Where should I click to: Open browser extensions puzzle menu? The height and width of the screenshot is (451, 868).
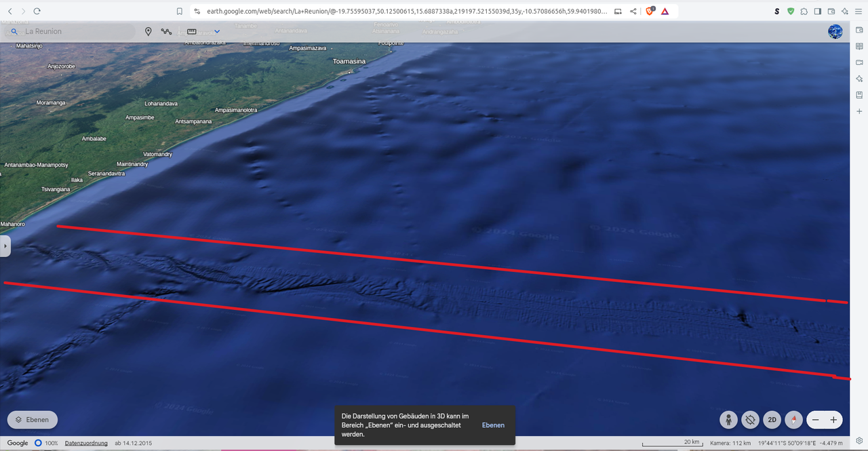[804, 12]
